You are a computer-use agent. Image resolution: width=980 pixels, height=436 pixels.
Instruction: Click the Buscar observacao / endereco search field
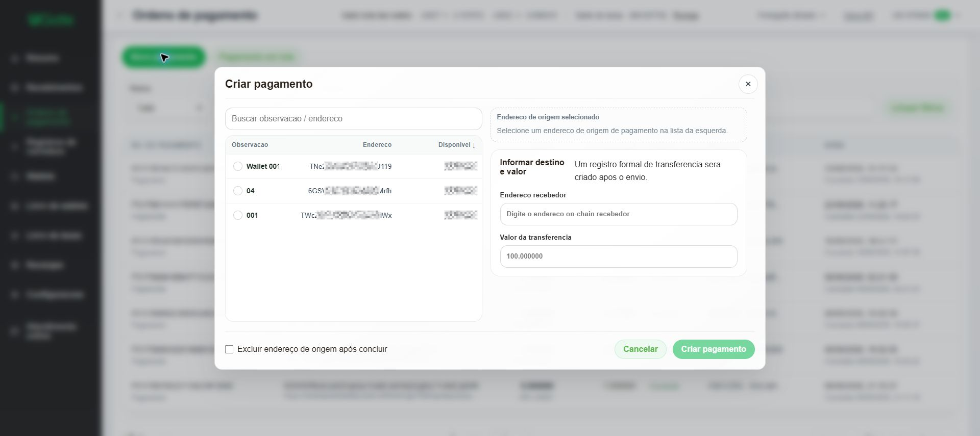(353, 119)
